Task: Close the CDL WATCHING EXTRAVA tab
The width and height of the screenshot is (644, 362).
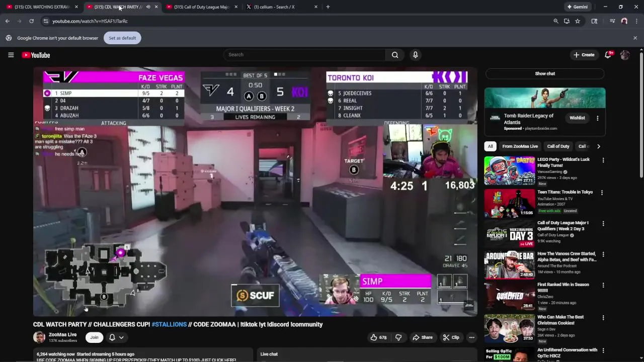Action: click(x=76, y=7)
